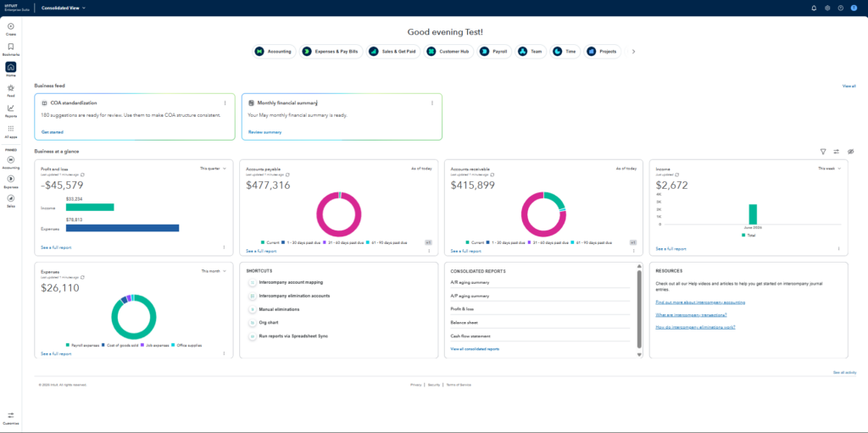Open All apps grid icon
This screenshot has height=433, width=868.
pos(10,129)
